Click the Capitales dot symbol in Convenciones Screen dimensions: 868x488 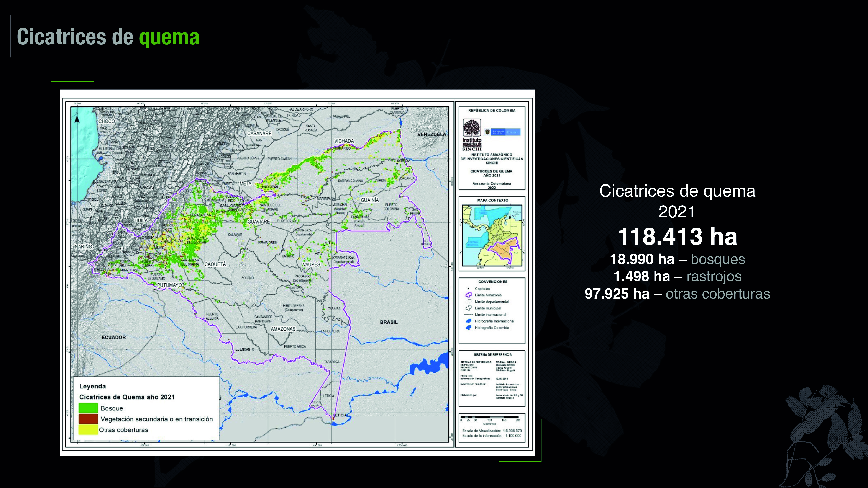tap(468, 289)
